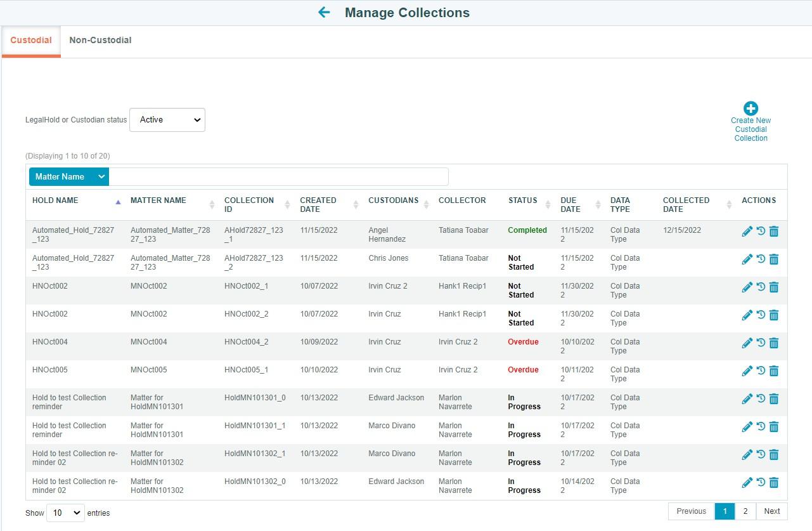
Task: Open history of collection HNOct002_1
Action: click(x=761, y=287)
